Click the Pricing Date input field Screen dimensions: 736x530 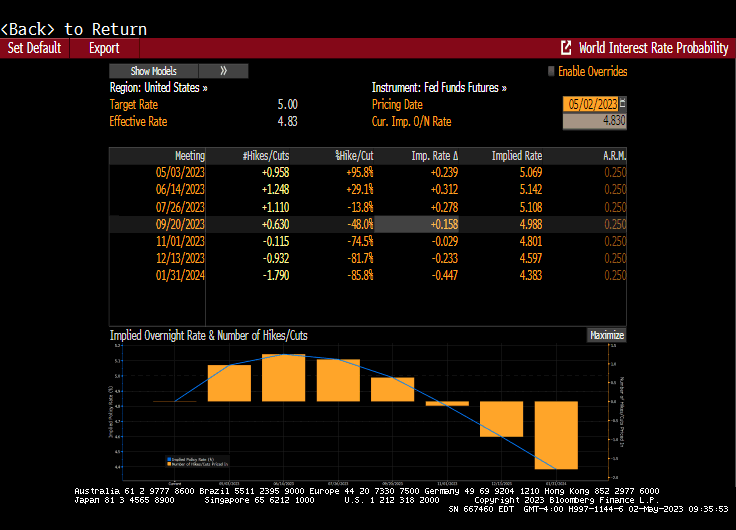(591, 104)
